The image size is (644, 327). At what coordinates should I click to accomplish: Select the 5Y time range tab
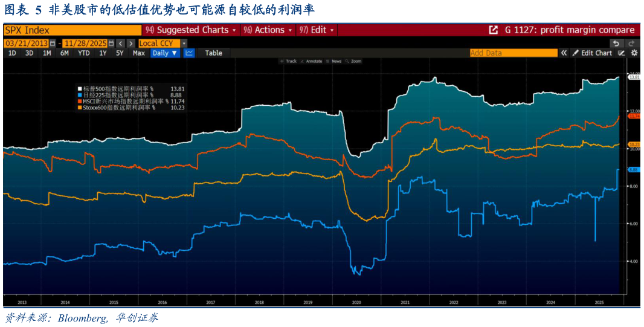coord(120,53)
